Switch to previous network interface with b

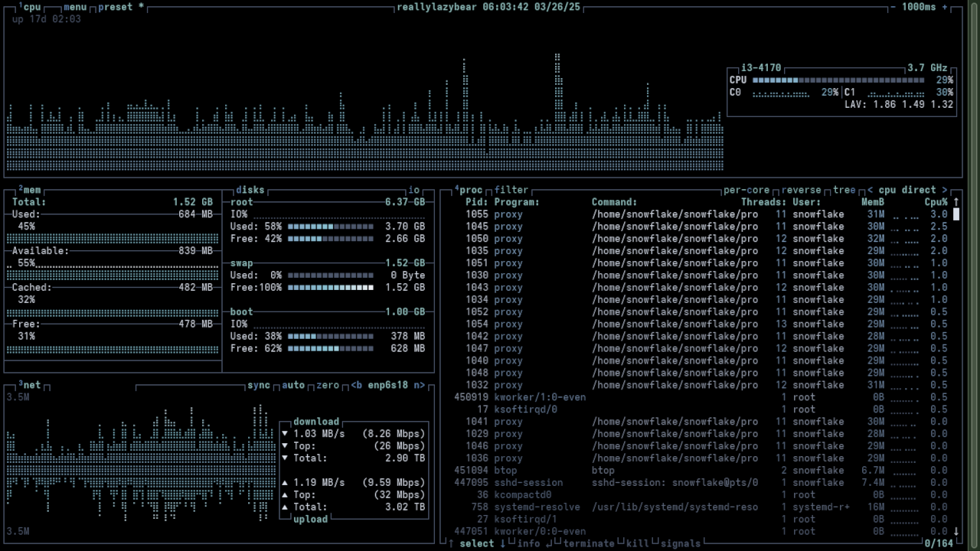357,385
